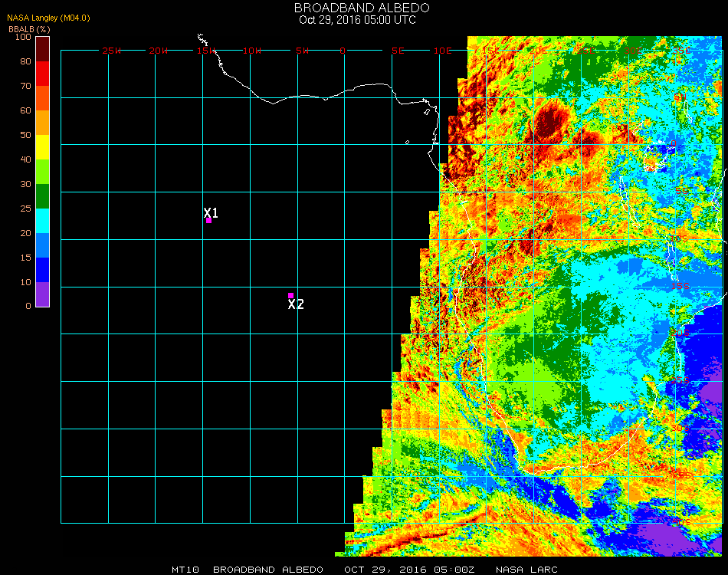Pick the orange 50-60 legend swatch
The height and width of the screenshot is (575, 728).
[43, 123]
